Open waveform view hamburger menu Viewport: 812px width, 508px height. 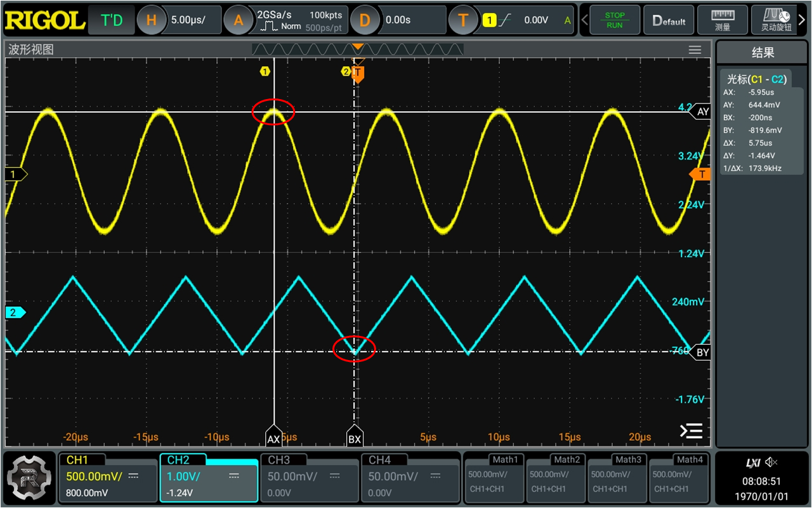[x=695, y=50]
